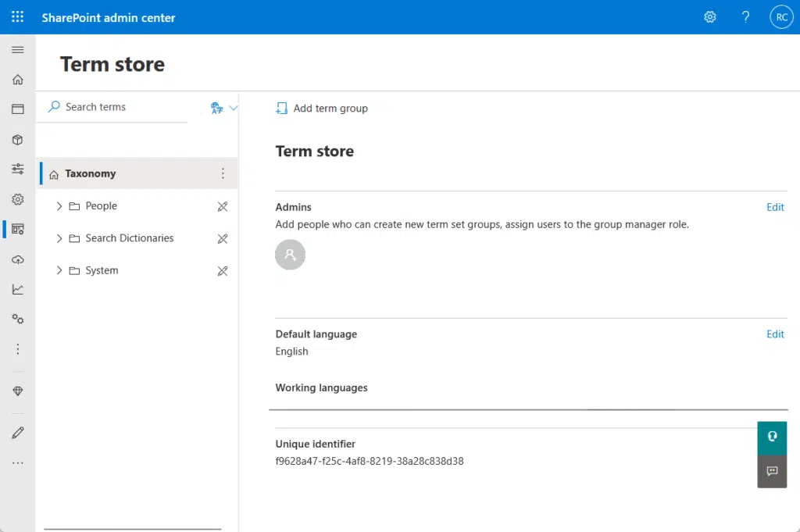Edit the Default language section

point(775,334)
